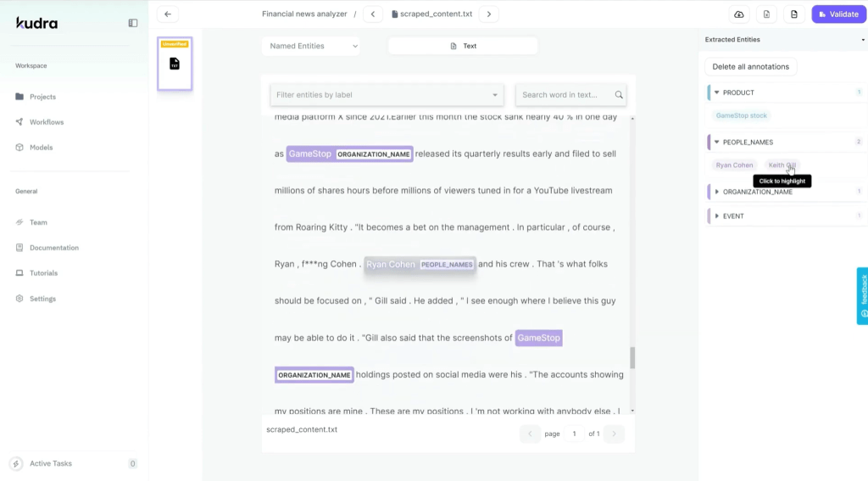Collapse the sidebar panel icon
This screenshot has width=868, height=481.
pos(133,23)
